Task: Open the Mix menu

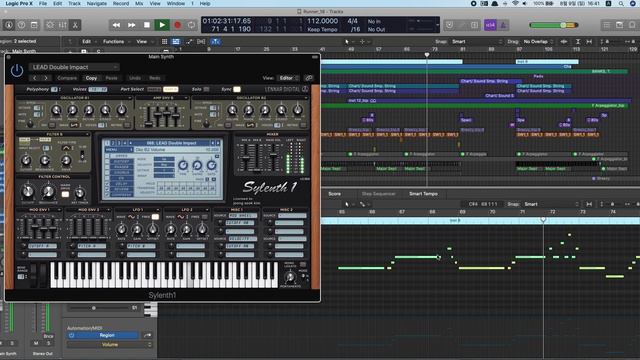Action: tap(139, 3)
